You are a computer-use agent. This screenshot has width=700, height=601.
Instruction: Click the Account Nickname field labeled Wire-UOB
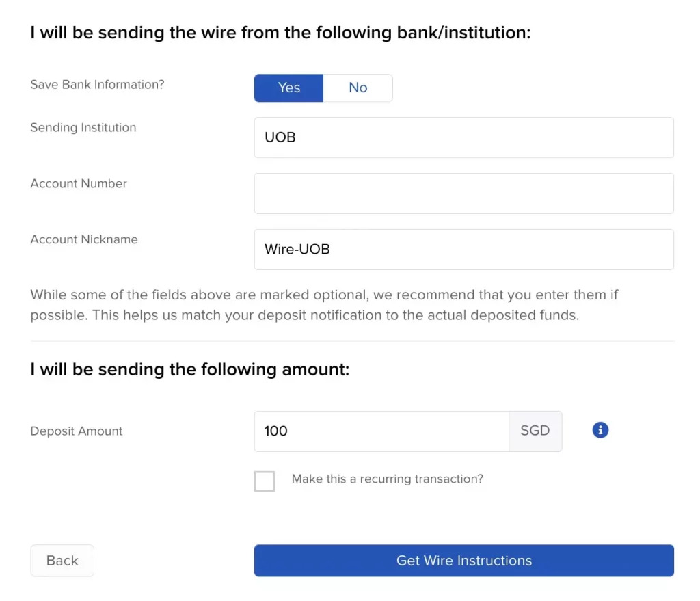[x=463, y=249]
